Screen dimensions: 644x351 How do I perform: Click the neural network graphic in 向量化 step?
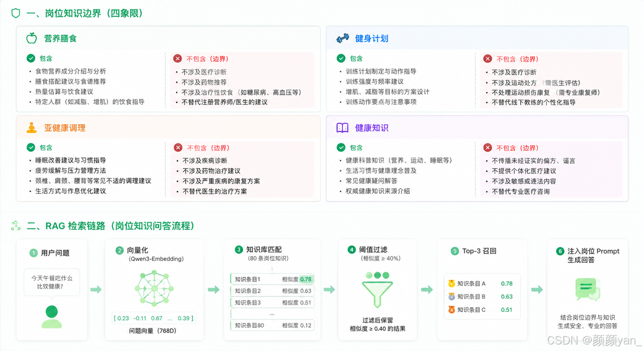tap(153, 289)
